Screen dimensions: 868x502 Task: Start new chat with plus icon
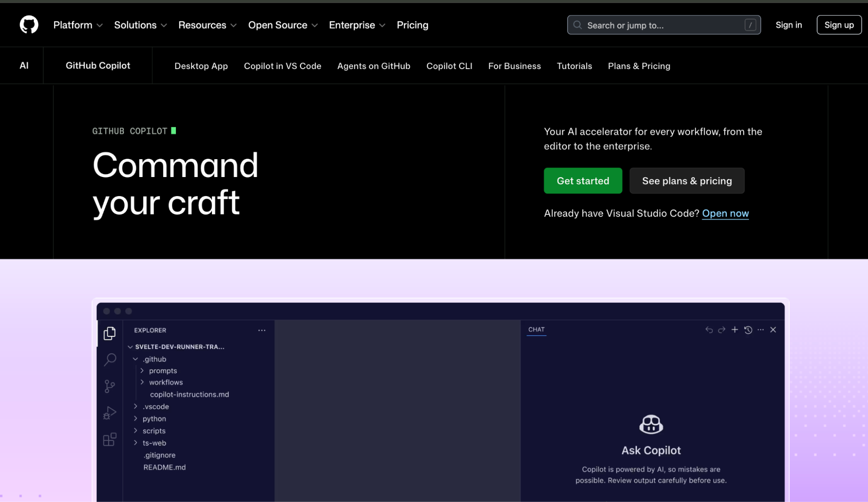(735, 330)
